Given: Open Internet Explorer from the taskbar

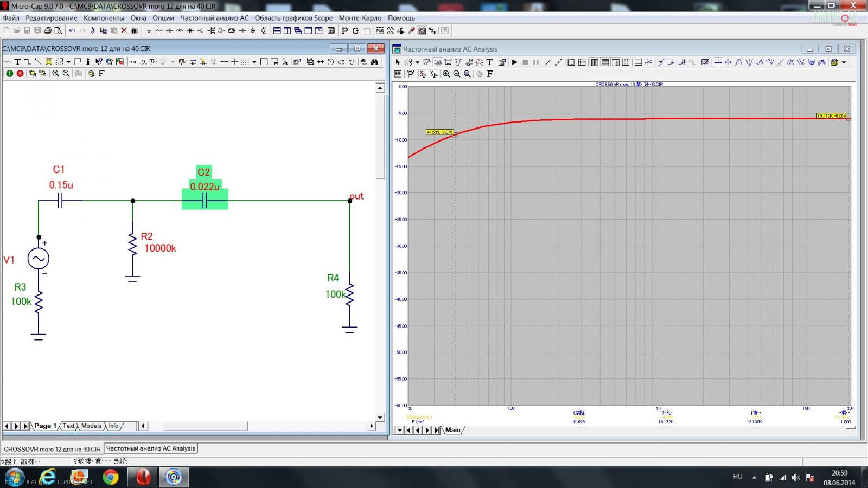Looking at the screenshot, I should point(48,477).
